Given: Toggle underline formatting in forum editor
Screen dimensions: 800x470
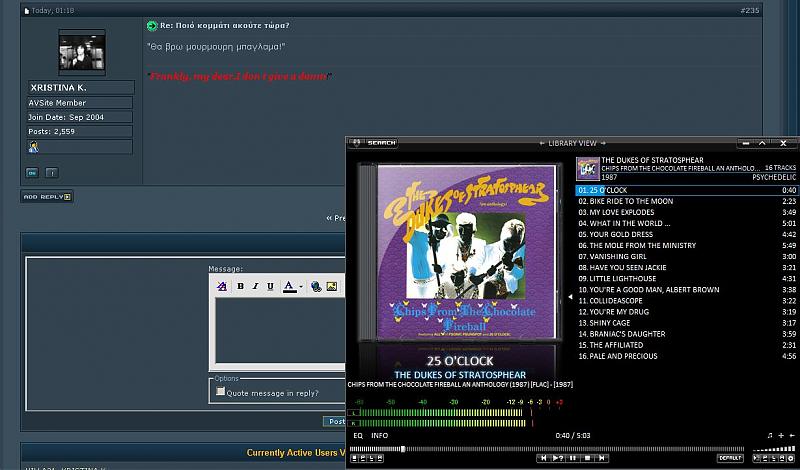Looking at the screenshot, I should pyautogui.click(x=270, y=286).
